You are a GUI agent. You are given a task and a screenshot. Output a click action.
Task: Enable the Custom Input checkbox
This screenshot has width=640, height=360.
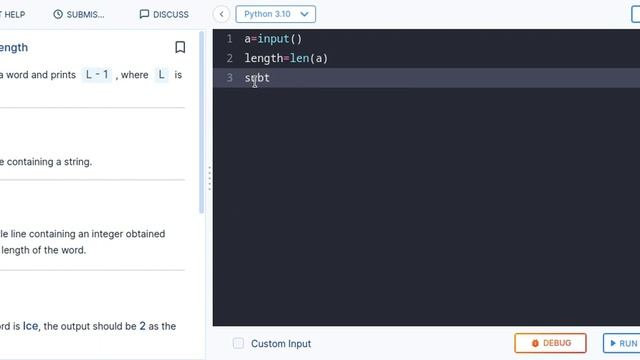(x=238, y=343)
